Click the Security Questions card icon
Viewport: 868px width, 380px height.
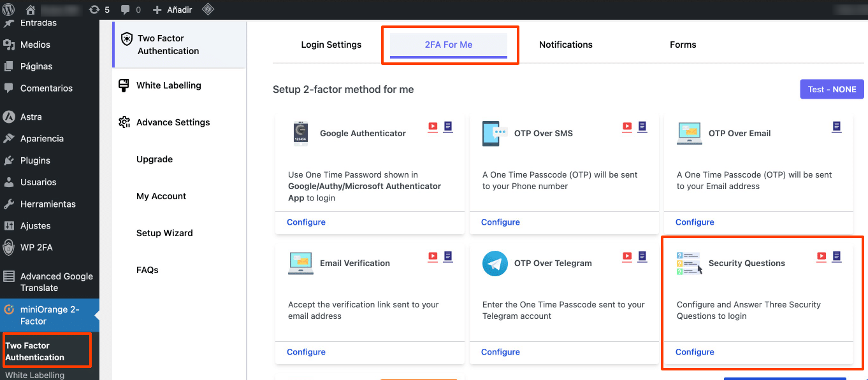pyautogui.click(x=690, y=264)
